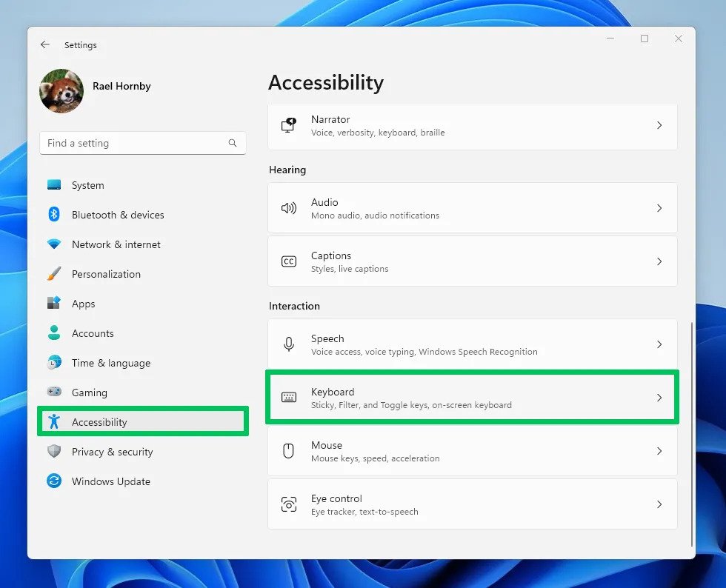Click the Rael Hornby profile picture

pos(61,91)
